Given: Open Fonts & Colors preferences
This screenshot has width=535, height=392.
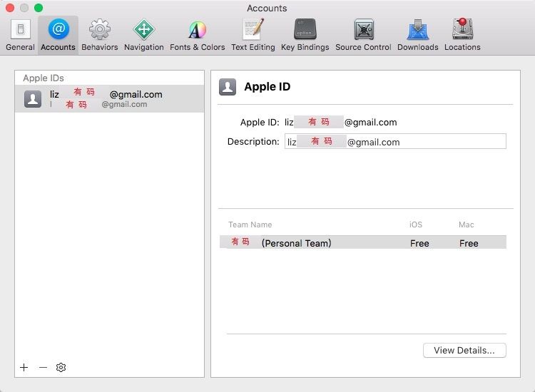Looking at the screenshot, I should coord(197,34).
